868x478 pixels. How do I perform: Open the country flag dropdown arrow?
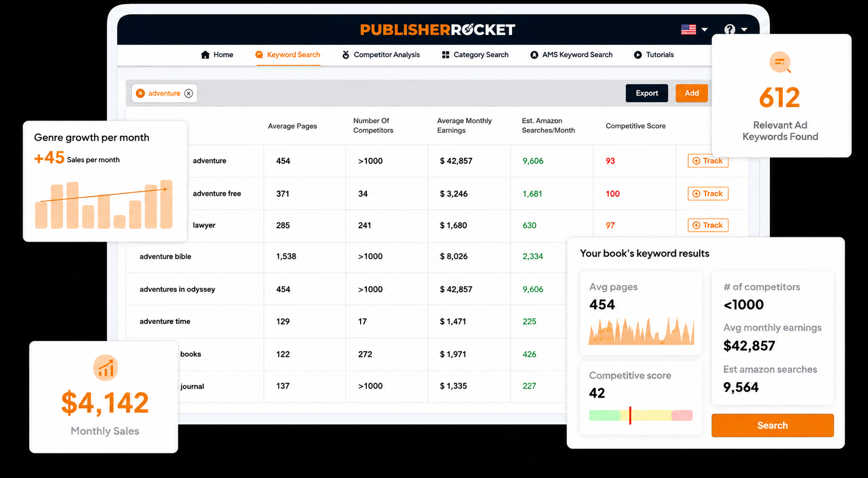click(x=705, y=30)
